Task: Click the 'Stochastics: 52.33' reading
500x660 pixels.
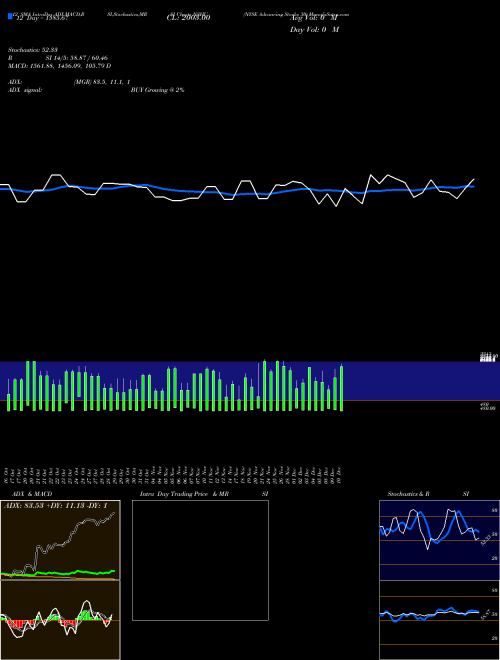Action: [x=33, y=50]
